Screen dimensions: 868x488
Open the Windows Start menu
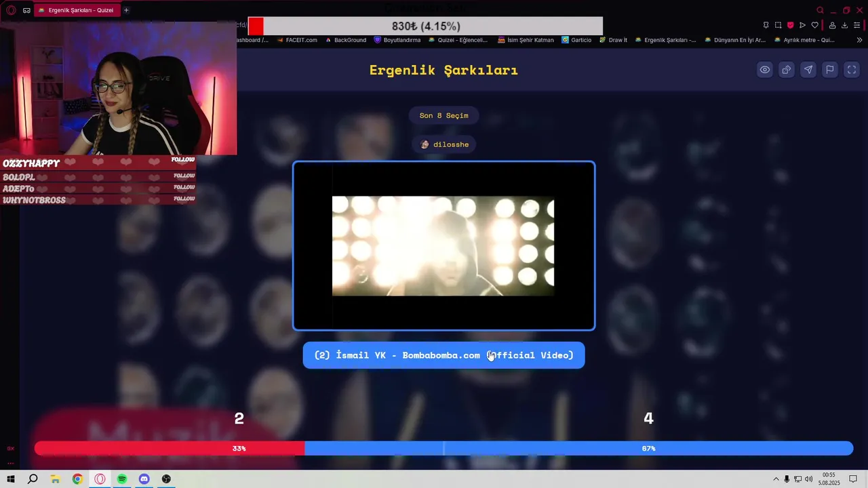(x=10, y=479)
